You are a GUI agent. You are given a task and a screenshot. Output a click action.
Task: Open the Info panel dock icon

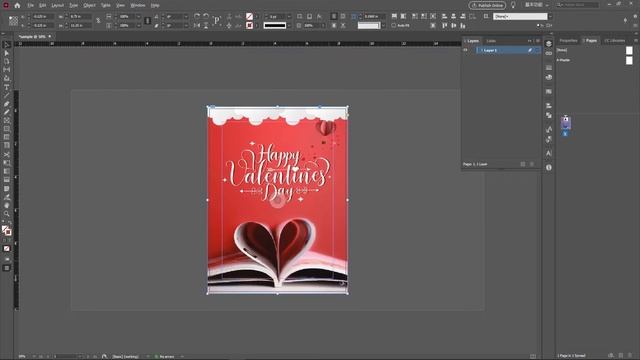pos(549,167)
